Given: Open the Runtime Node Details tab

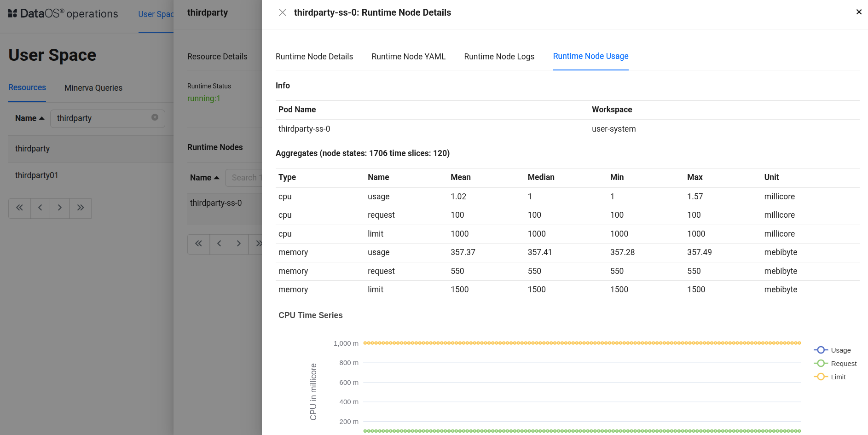Looking at the screenshot, I should [314, 57].
